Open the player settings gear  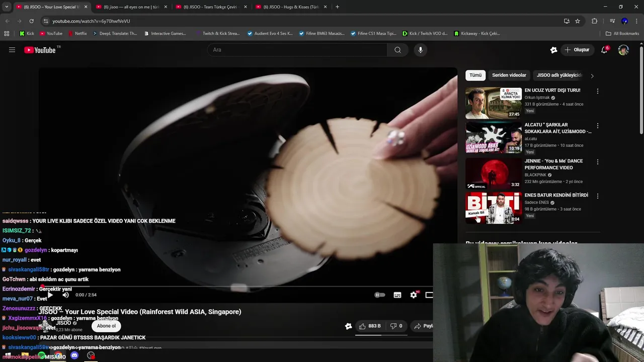pyautogui.click(x=414, y=295)
